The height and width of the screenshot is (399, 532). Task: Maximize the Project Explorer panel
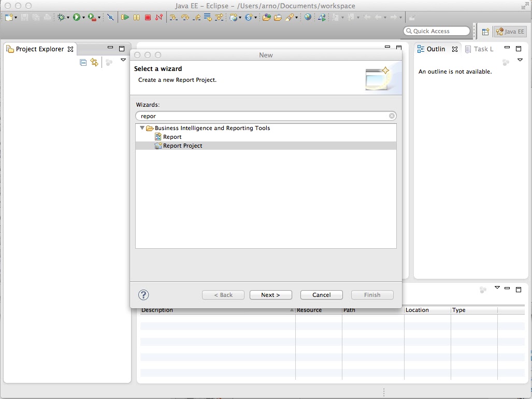point(122,49)
